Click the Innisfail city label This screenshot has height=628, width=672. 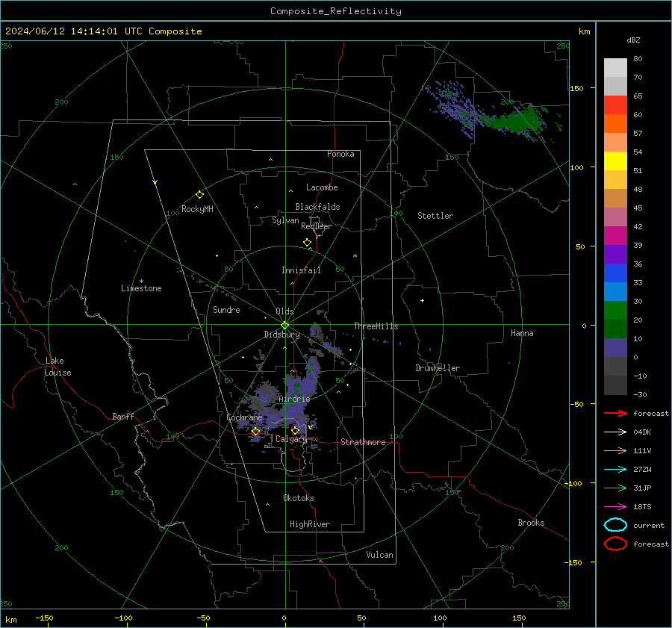[301, 270]
